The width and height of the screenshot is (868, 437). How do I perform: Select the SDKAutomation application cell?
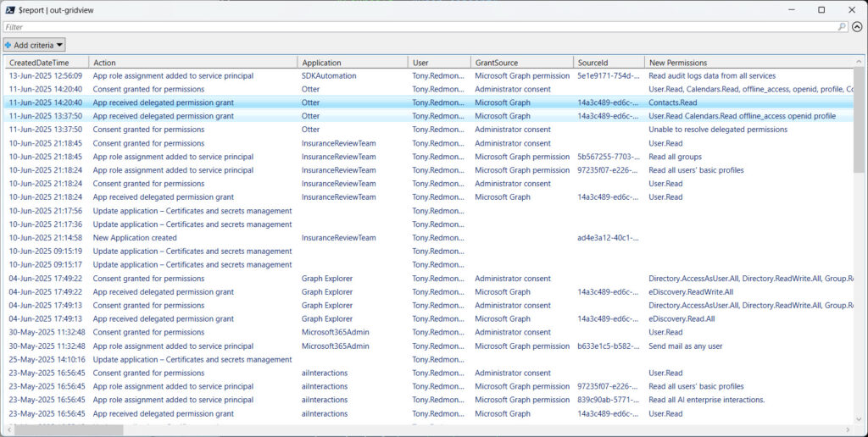pos(329,75)
